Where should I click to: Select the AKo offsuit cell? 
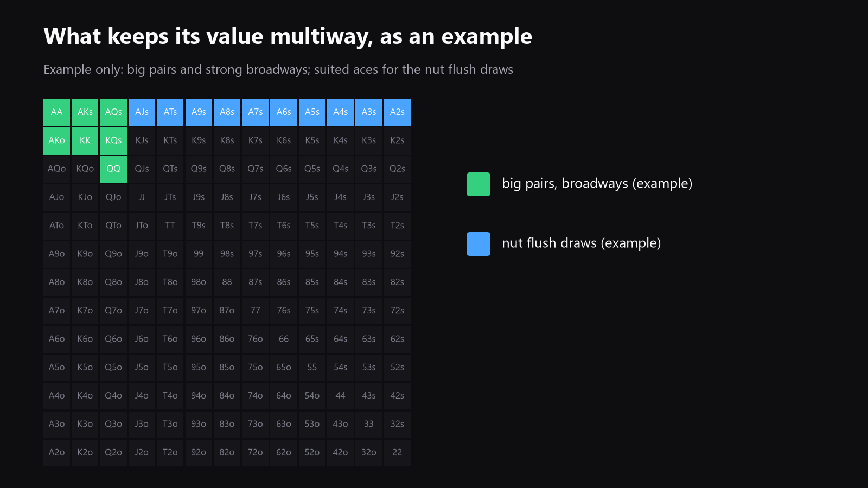pos(57,140)
